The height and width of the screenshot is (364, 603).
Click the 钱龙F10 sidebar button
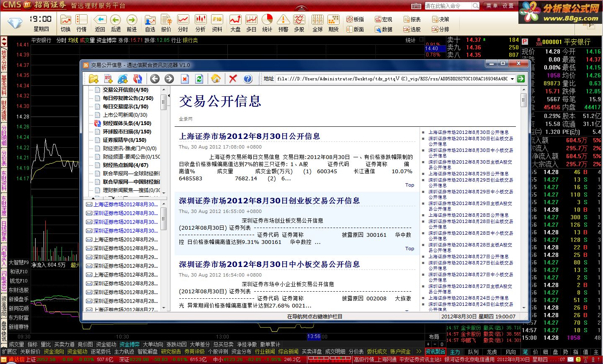[x=18, y=281]
